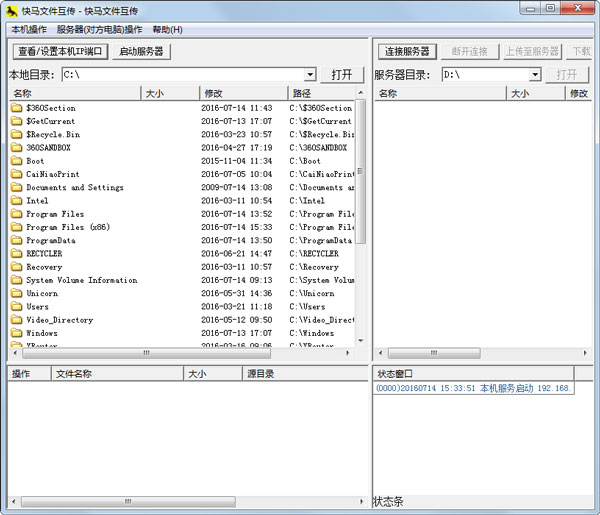Select the Boot folder icon
The image size is (600, 515).
click(x=16, y=161)
